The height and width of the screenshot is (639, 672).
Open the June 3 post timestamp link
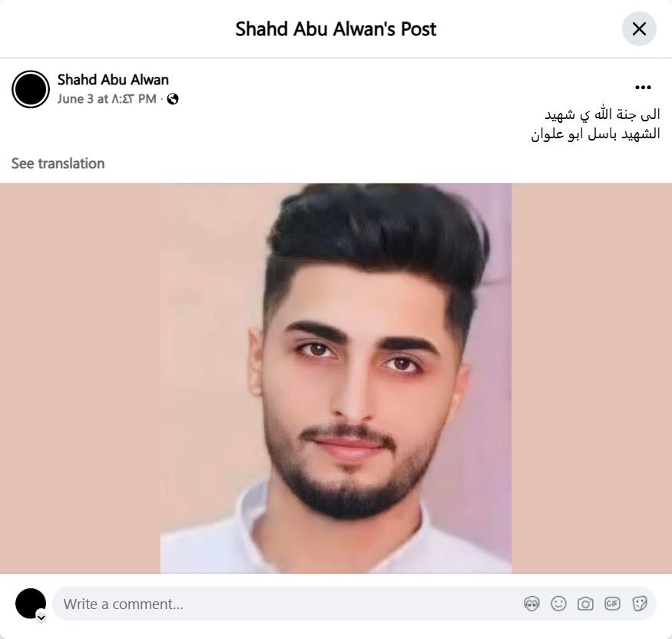point(107,99)
